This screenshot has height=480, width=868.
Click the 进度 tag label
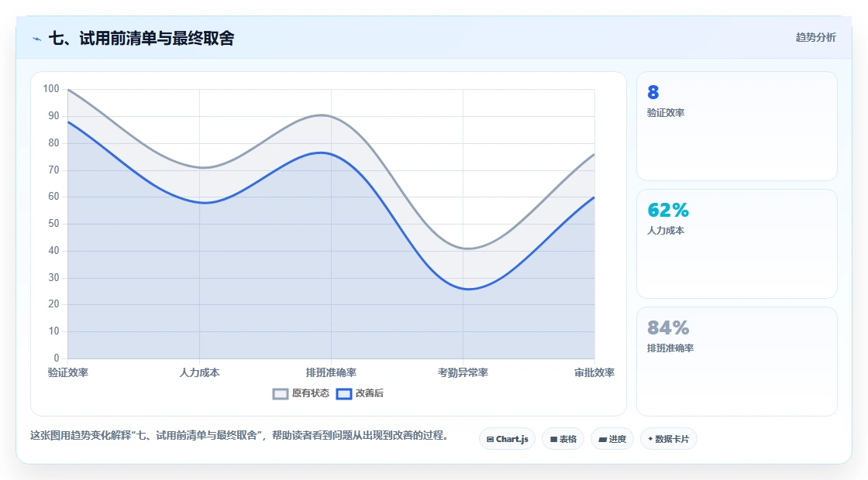(617, 439)
